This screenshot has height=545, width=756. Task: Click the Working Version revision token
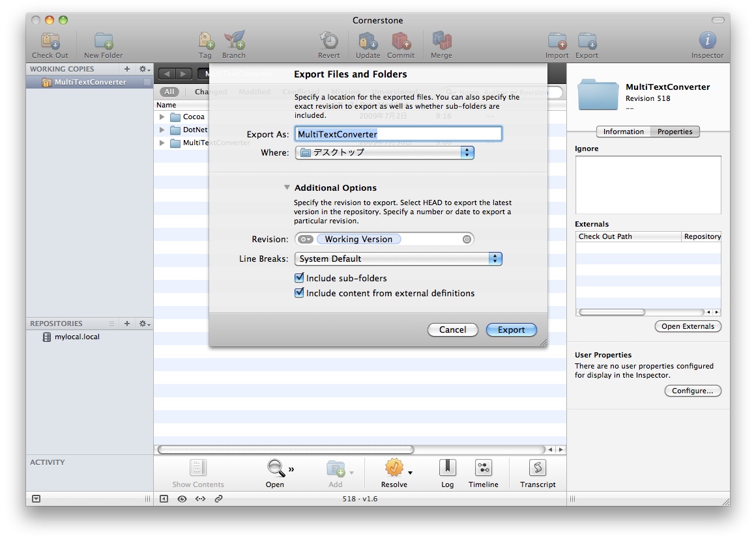click(358, 239)
